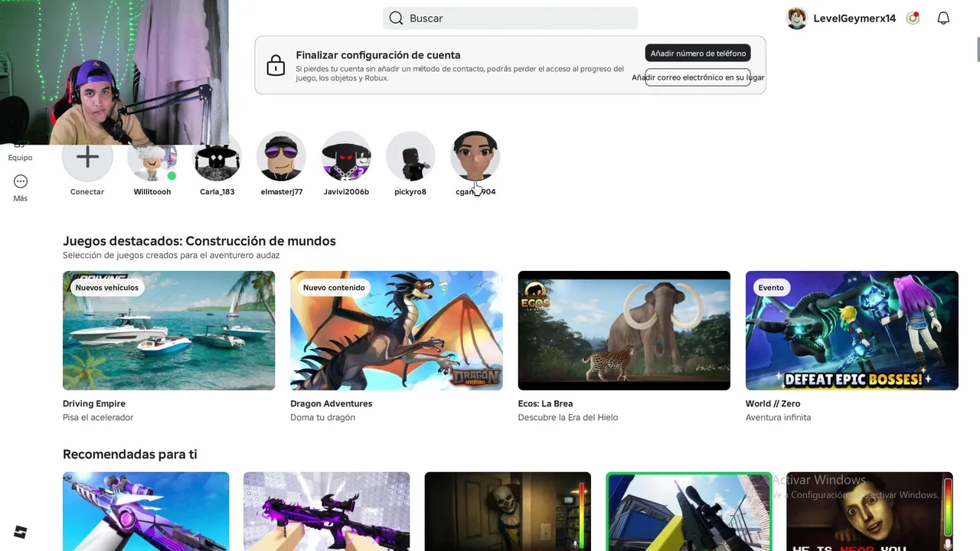Image resolution: width=980 pixels, height=551 pixels.
Task: Open Javivi2006b's friend avatar
Action: pos(346,158)
